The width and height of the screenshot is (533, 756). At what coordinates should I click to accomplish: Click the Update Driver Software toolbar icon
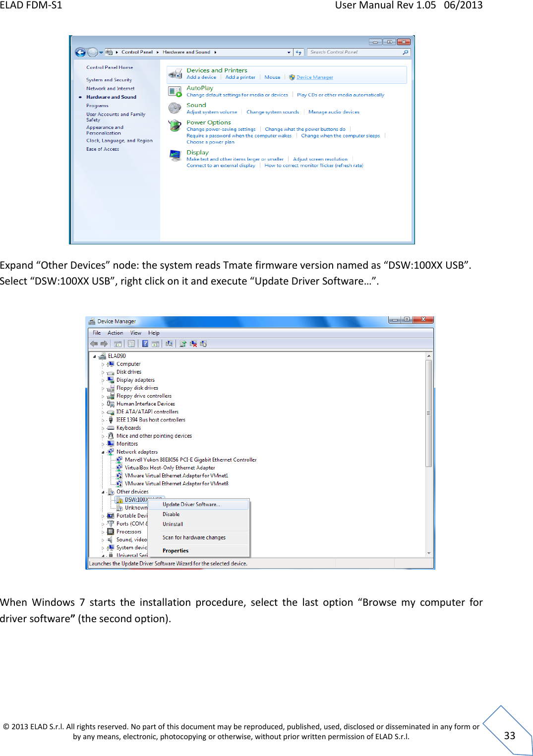pyautogui.click(x=183, y=344)
